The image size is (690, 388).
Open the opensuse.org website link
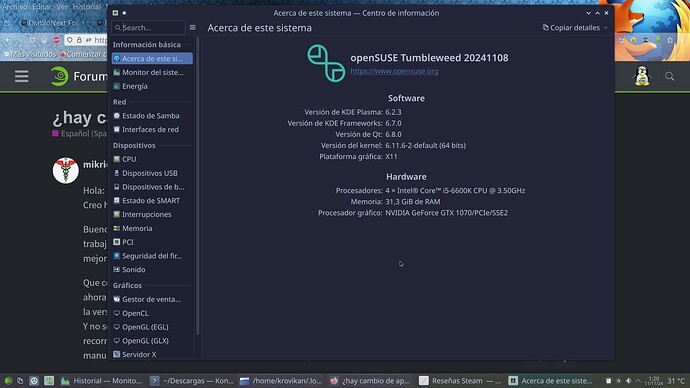pos(394,71)
